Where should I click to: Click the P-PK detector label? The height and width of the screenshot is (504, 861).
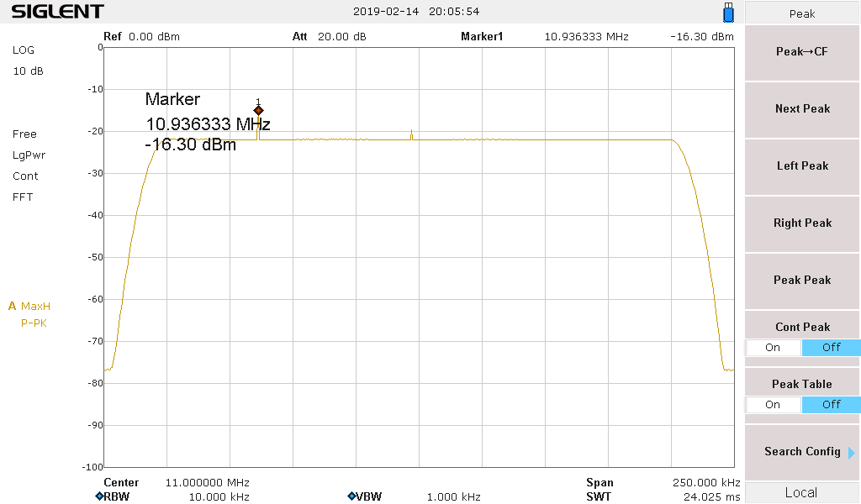[x=34, y=323]
